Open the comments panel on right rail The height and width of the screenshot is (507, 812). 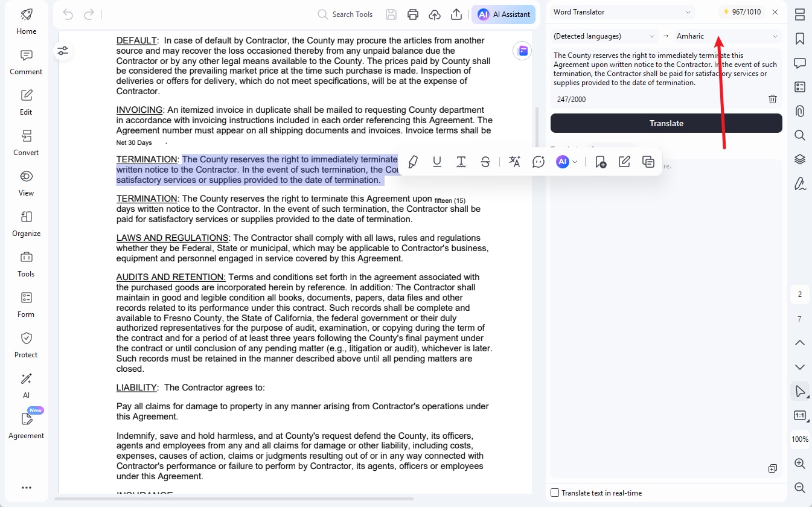coord(800,63)
